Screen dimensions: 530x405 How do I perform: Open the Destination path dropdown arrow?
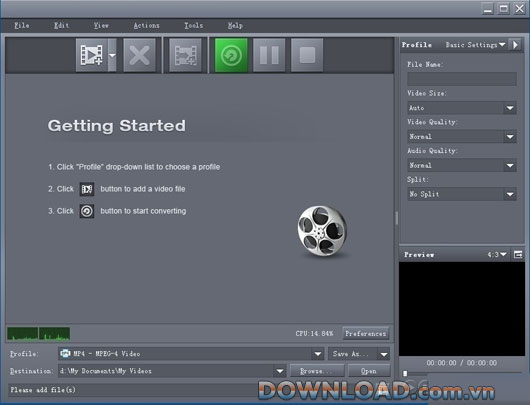click(280, 371)
